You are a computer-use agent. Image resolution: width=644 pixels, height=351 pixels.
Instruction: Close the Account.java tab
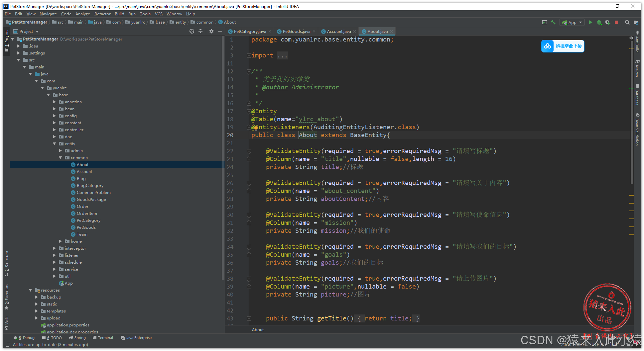point(355,32)
